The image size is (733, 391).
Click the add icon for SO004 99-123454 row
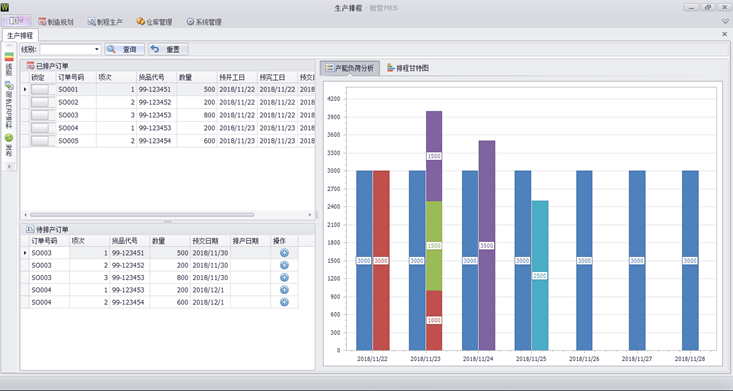point(284,303)
